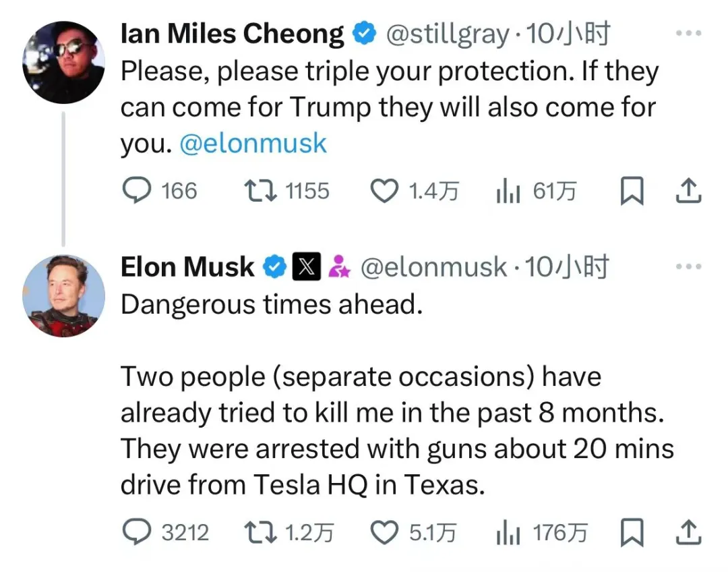Click the repost icon showing 1155
Viewport: 728px width, 572px height.
click(x=262, y=191)
